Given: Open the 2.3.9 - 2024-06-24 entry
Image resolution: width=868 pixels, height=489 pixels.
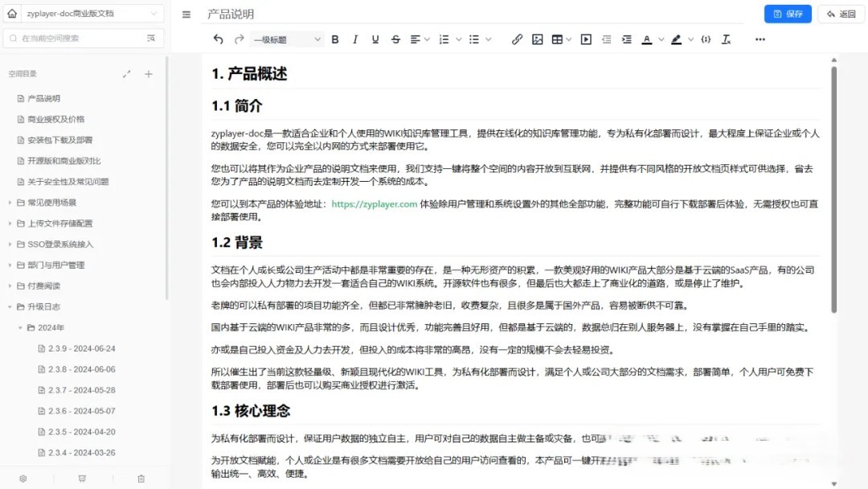Looking at the screenshot, I should tap(83, 348).
